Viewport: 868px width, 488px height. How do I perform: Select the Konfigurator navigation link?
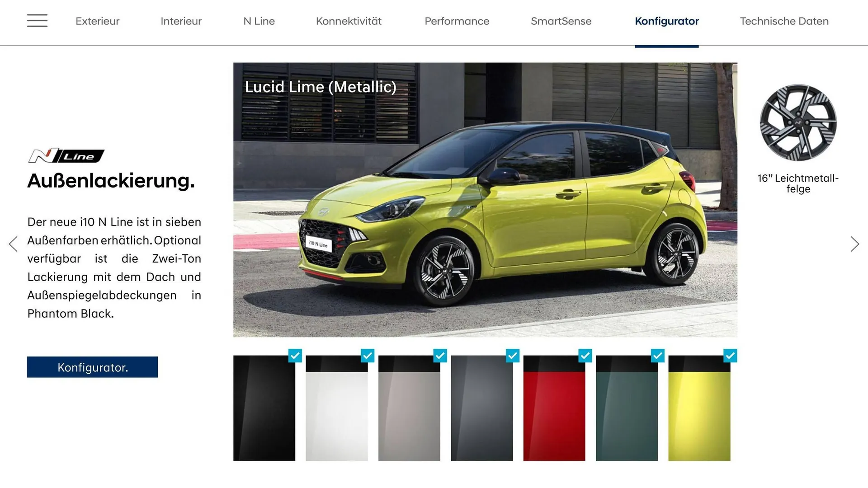667,21
